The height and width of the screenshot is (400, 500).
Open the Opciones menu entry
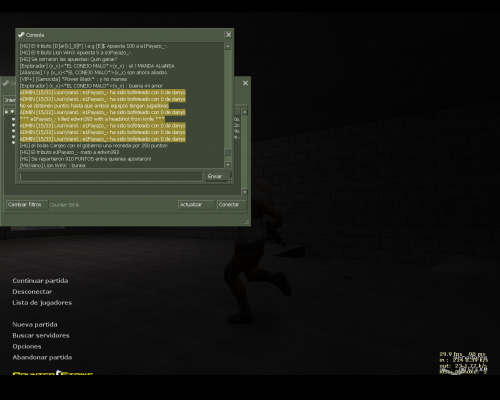[27, 346]
